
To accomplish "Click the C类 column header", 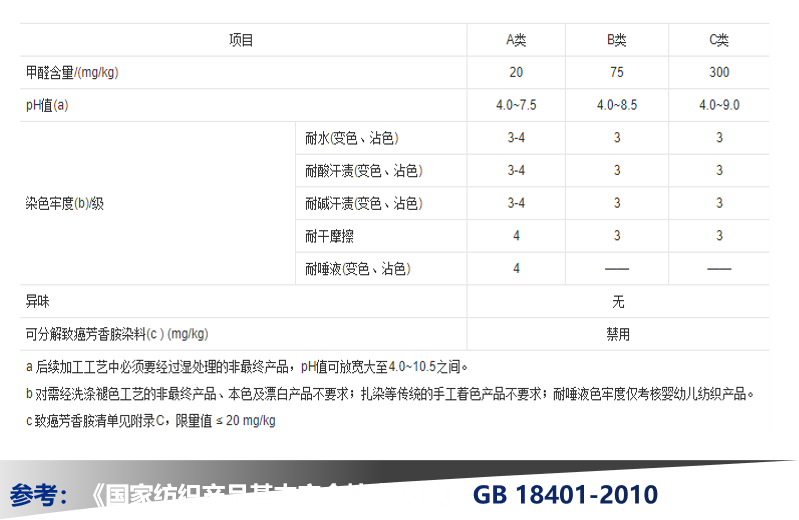I will pos(719,40).
